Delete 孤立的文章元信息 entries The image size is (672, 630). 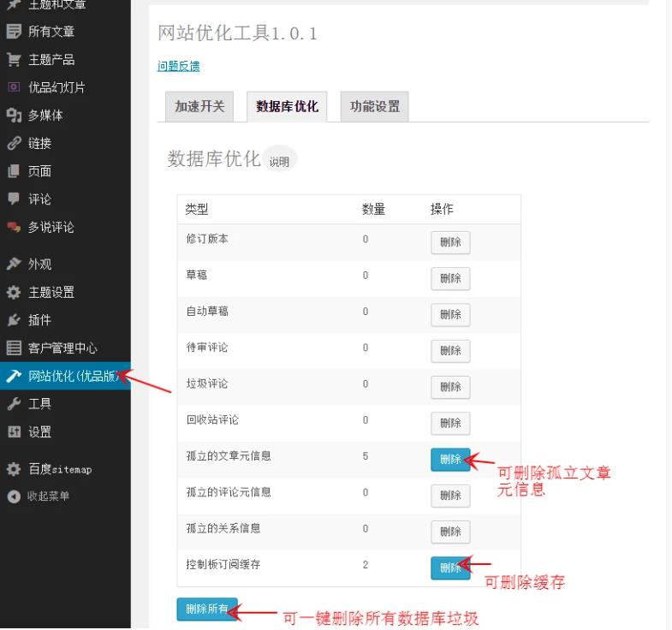(449, 460)
